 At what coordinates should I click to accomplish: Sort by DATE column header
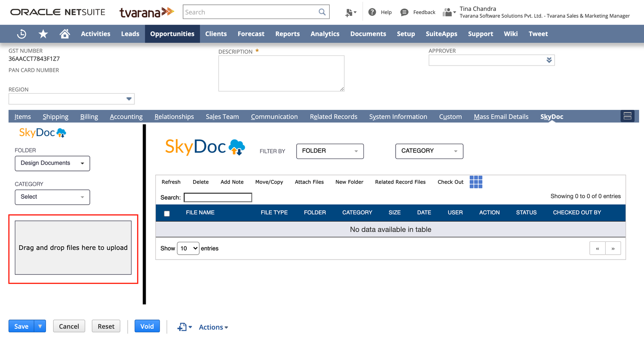(x=424, y=212)
